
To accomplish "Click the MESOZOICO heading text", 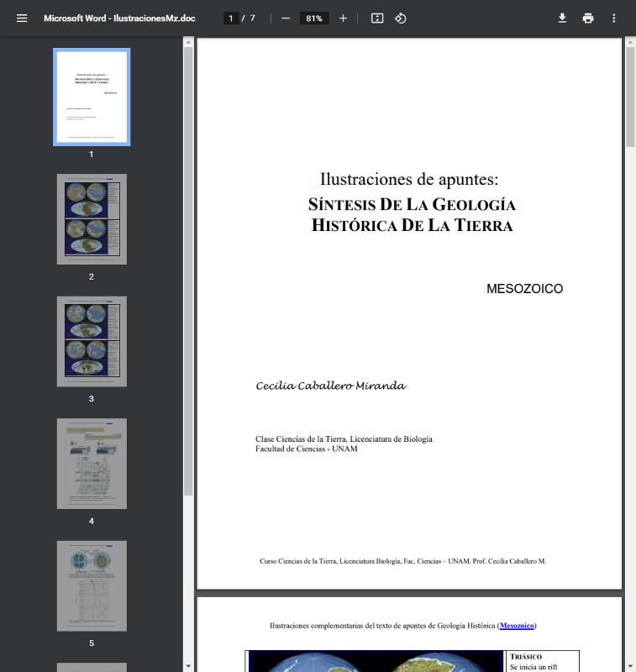I will click(524, 289).
